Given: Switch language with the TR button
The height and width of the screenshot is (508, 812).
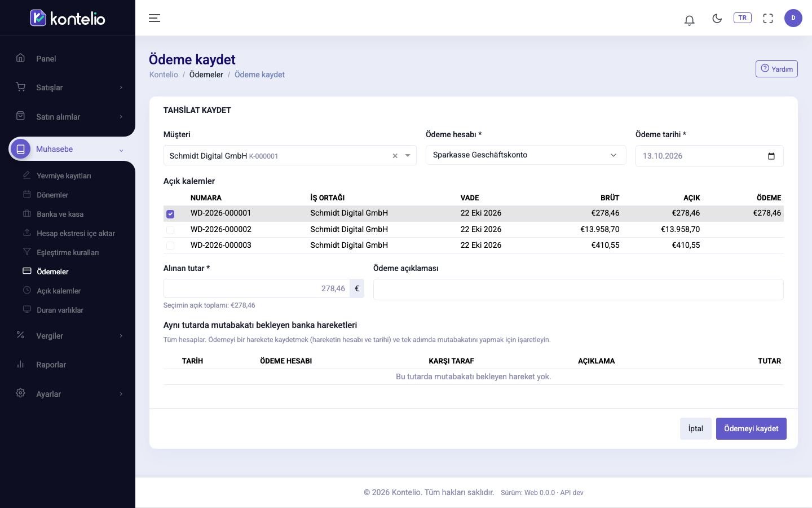Looking at the screenshot, I should pos(742,17).
